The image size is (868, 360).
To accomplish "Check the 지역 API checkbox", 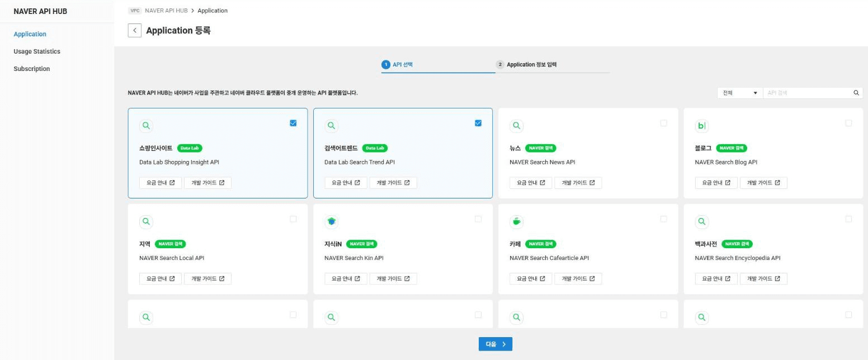I will pos(293,219).
